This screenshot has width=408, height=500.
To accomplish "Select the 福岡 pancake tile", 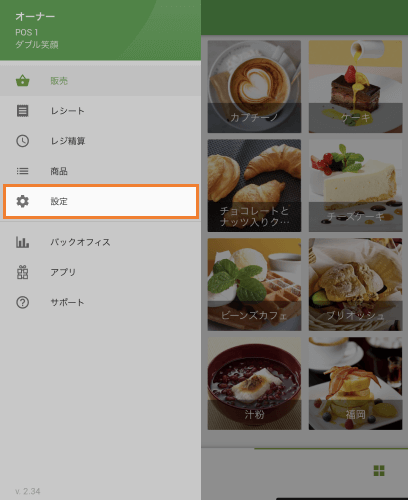I will tap(355, 383).
